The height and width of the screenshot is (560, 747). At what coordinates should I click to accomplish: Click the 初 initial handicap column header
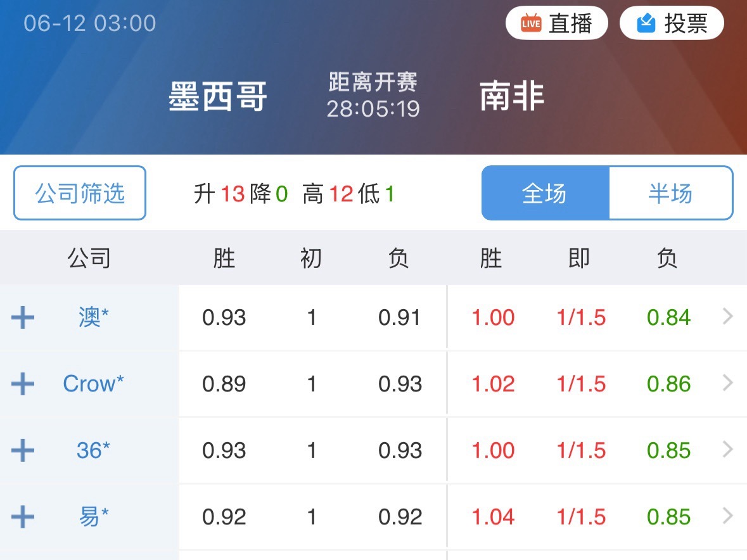click(x=311, y=258)
